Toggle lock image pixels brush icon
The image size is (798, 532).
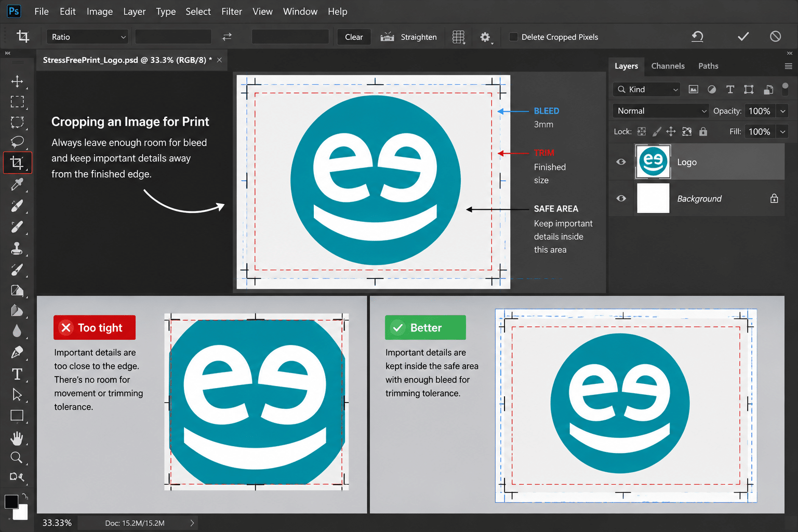(657, 131)
